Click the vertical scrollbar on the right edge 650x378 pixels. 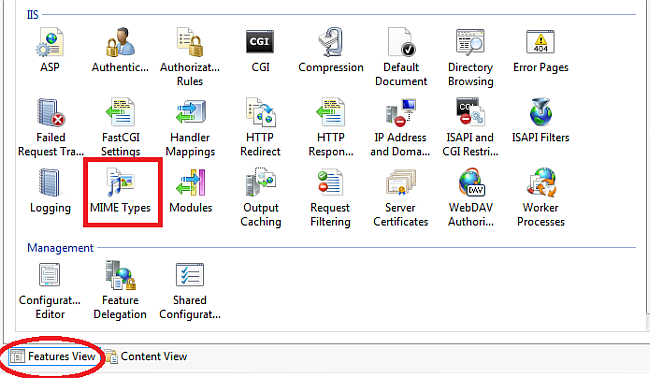pyautogui.click(x=648, y=158)
